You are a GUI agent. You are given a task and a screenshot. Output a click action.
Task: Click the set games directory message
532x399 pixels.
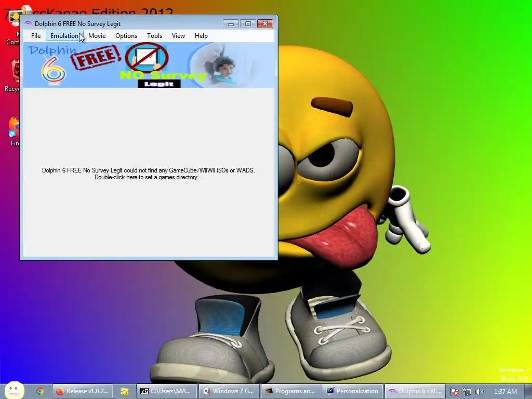[148, 174]
